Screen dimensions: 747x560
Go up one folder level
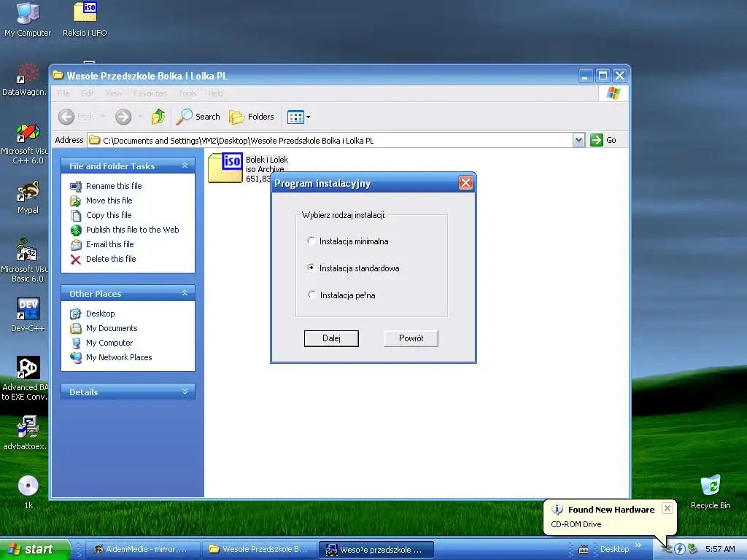158,117
